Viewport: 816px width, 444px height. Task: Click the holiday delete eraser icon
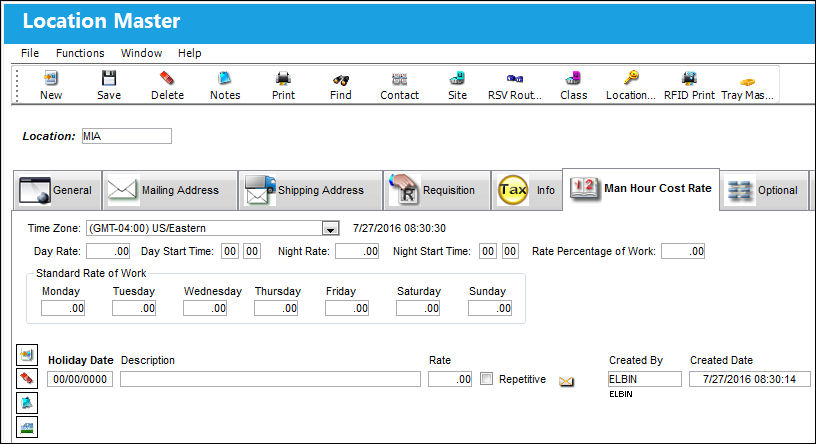27,378
